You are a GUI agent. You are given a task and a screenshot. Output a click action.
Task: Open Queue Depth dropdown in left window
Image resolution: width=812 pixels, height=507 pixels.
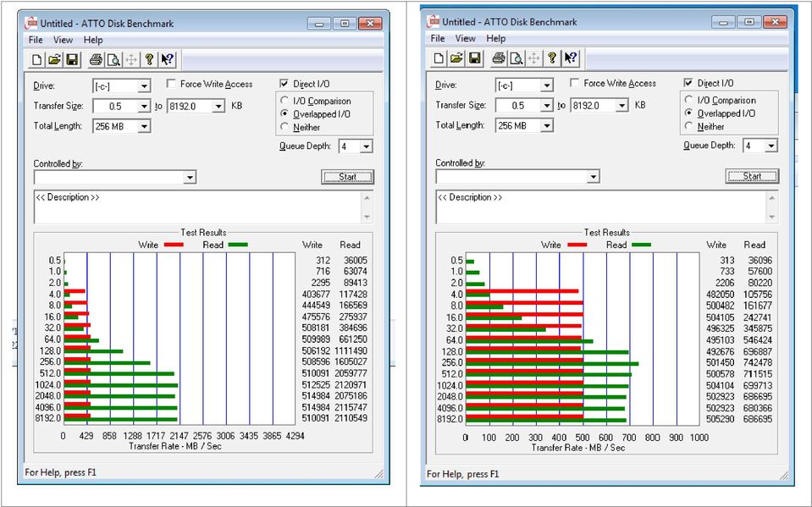pyautogui.click(x=366, y=146)
